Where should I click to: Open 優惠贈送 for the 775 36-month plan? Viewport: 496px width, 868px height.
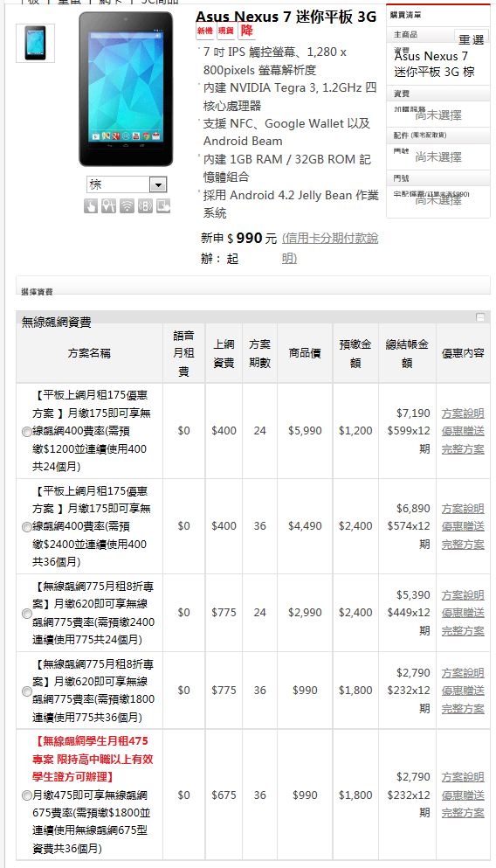point(463,691)
